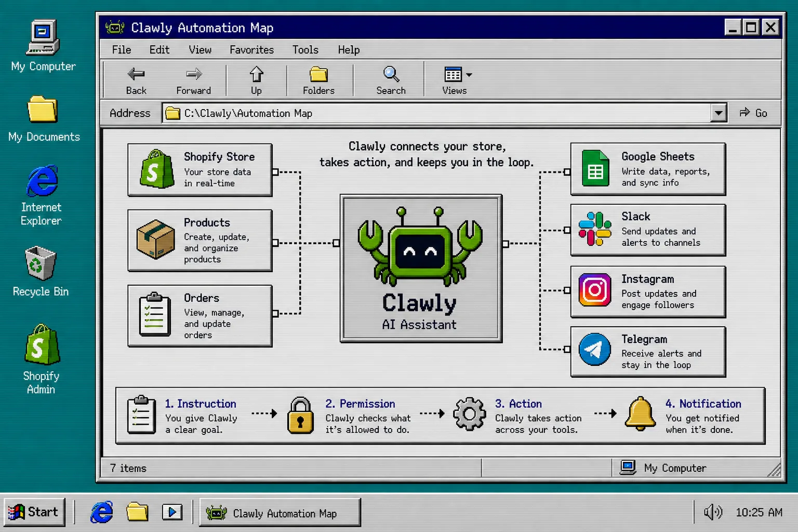The height and width of the screenshot is (532, 798).
Task: Click the Products card title
Action: point(207,222)
